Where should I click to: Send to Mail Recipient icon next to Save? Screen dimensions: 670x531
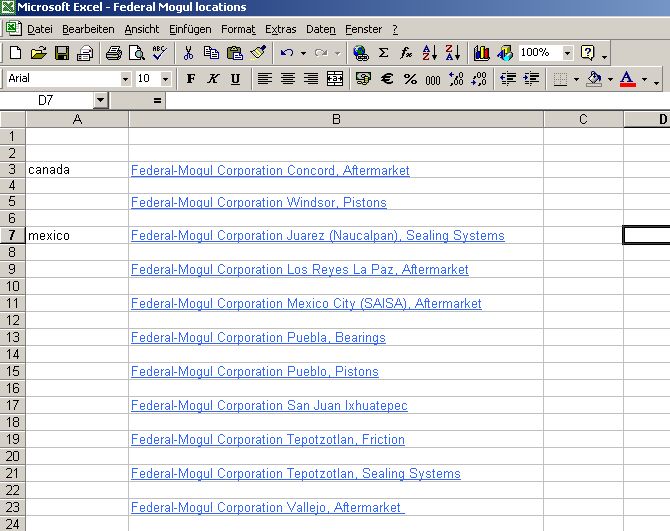coord(85,53)
